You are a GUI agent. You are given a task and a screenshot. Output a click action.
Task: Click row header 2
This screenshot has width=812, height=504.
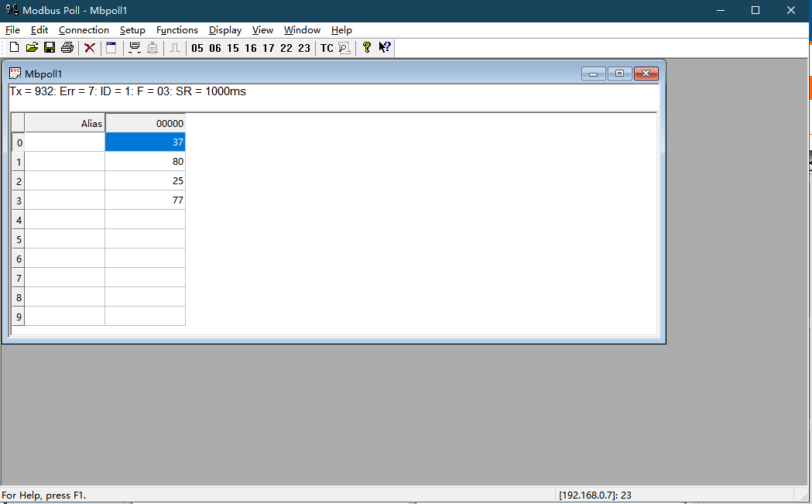(18, 181)
